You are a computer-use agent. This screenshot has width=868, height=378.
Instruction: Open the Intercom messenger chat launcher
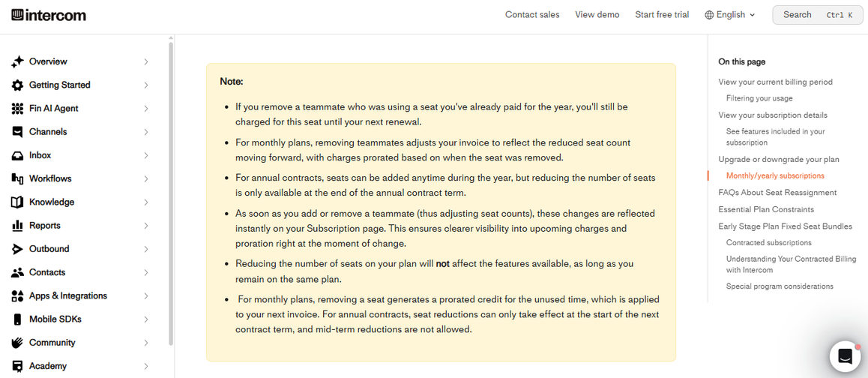(845, 355)
